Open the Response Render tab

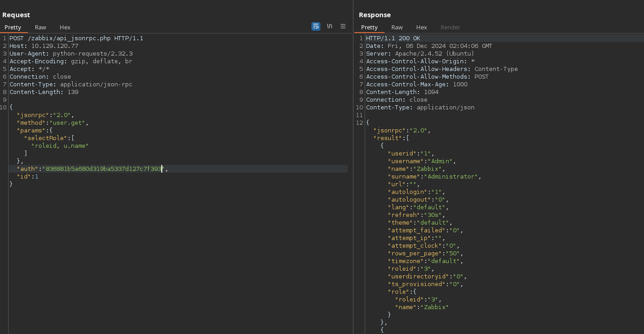(450, 27)
